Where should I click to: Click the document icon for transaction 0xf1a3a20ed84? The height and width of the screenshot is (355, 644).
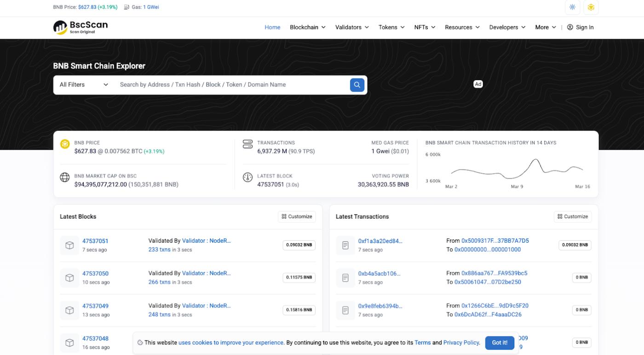click(x=345, y=245)
